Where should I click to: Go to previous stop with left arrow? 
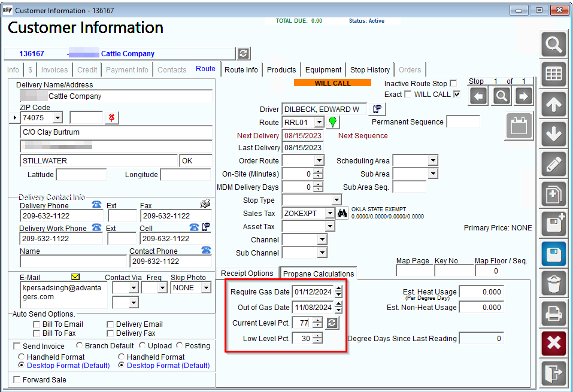(x=478, y=96)
